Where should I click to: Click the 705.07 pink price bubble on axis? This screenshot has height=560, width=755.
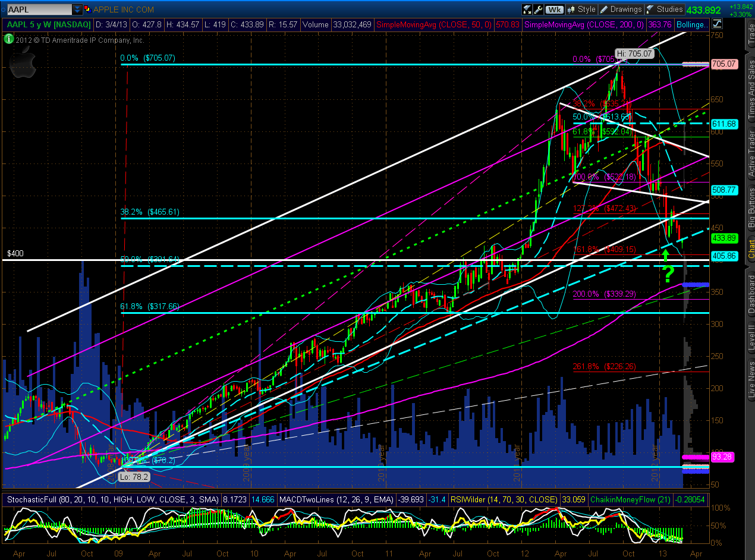tap(724, 64)
